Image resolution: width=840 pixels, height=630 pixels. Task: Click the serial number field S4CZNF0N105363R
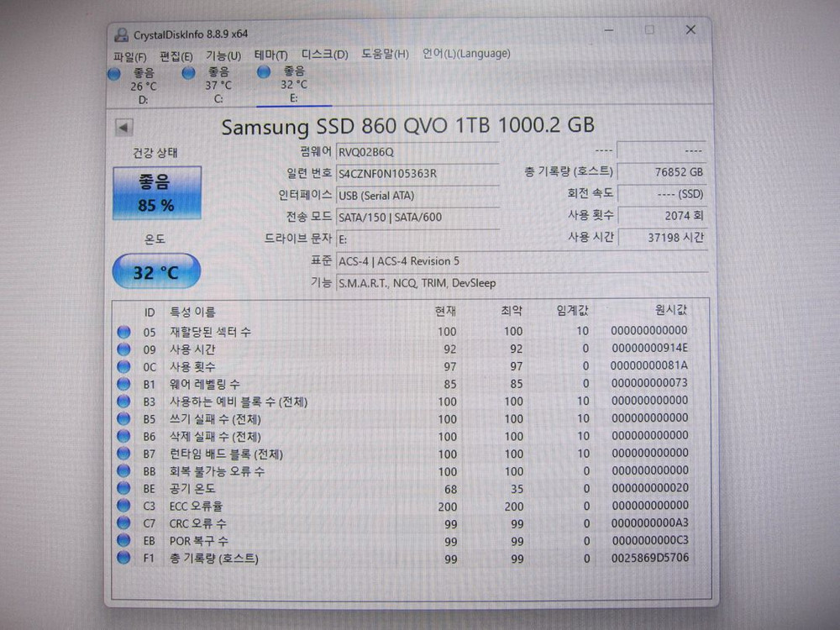pos(417,174)
